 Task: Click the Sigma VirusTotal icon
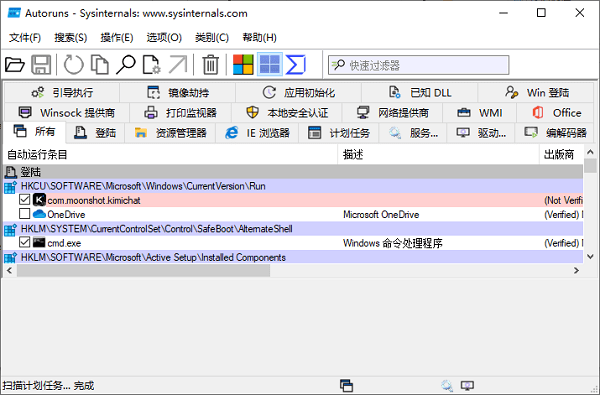296,64
